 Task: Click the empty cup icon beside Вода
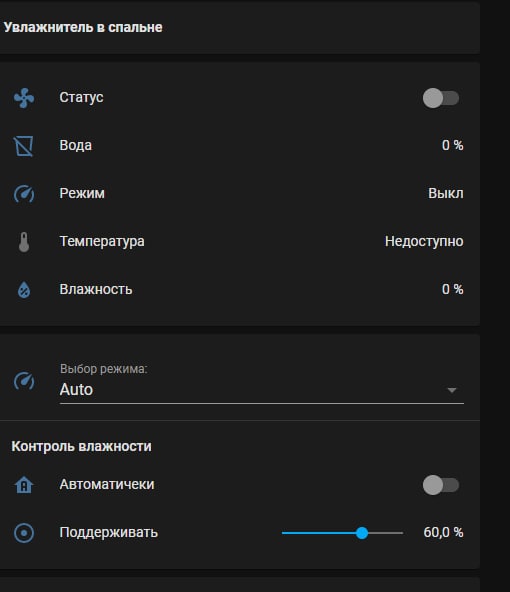tap(24, 146)
